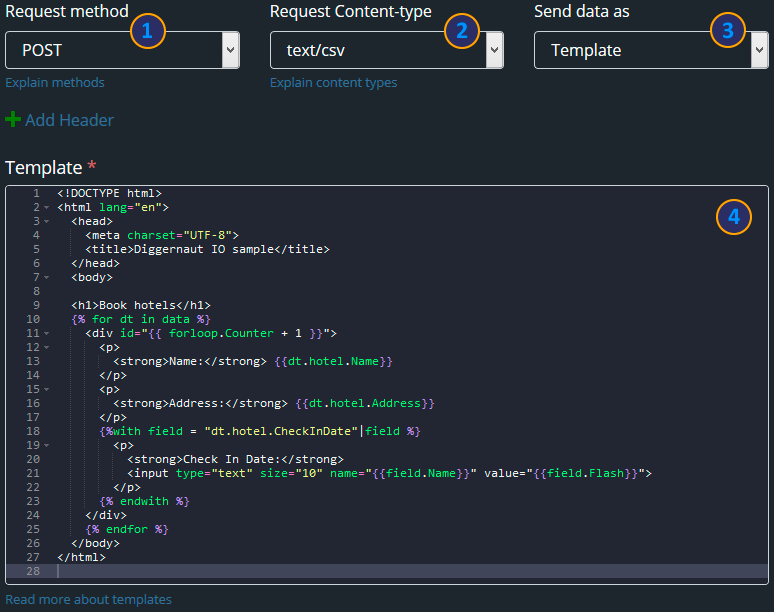Click the numbered badge 1 marker

point(147,31)
